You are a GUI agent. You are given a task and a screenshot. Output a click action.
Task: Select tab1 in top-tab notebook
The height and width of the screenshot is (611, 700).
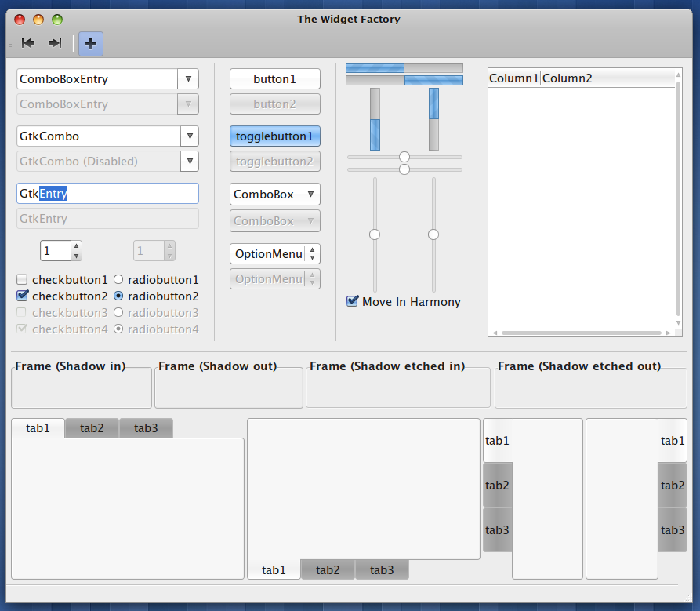click(x=38, y=428)
